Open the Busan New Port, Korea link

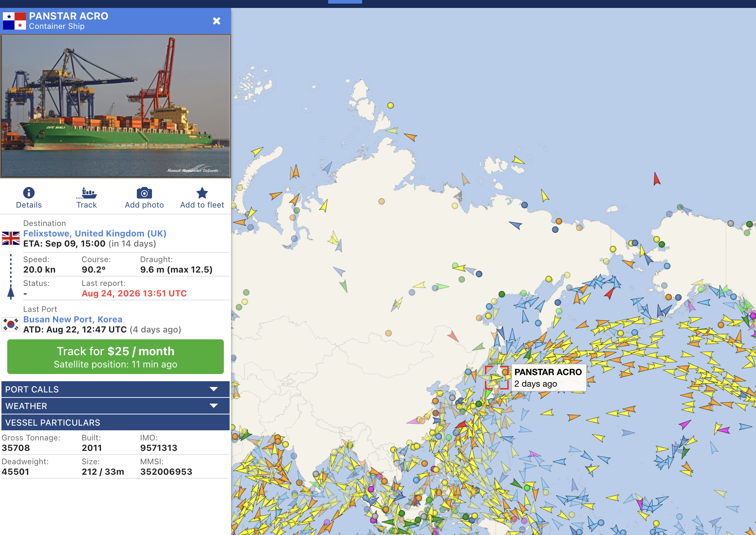73,319
